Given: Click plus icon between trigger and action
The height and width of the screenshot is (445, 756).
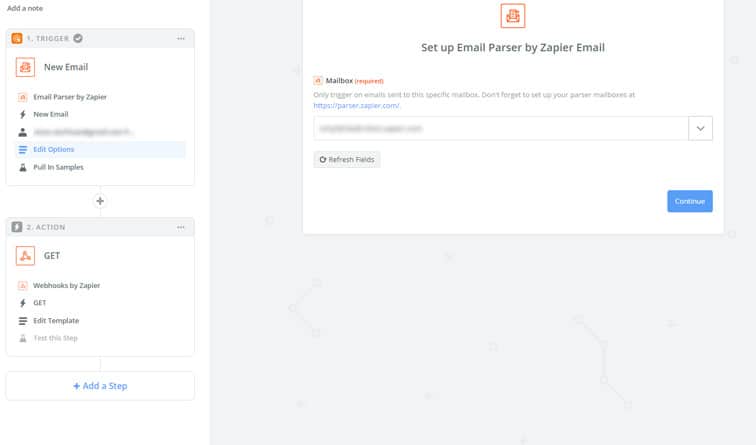Looking at the screenshot, I should [x=99, y=201].
